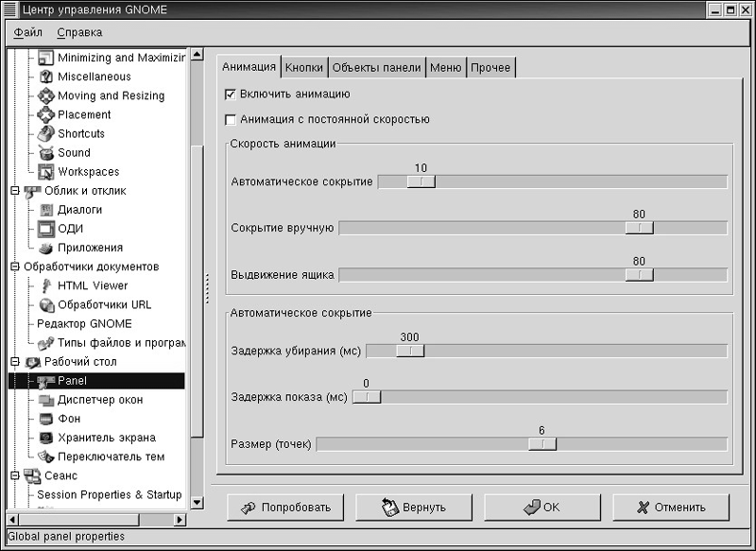Select the Shortcuts icon in the sidebar
Viewport: 756px width, 551px height.
(x=46, y=134)
